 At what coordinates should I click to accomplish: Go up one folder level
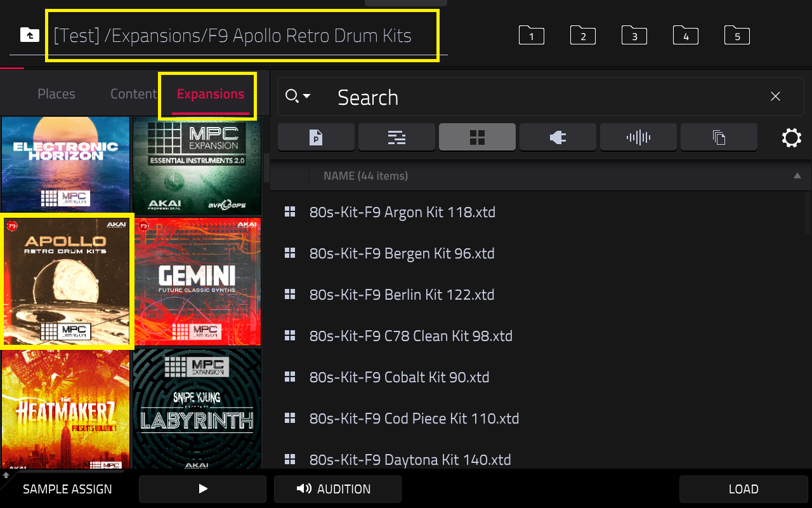[29, 35]
